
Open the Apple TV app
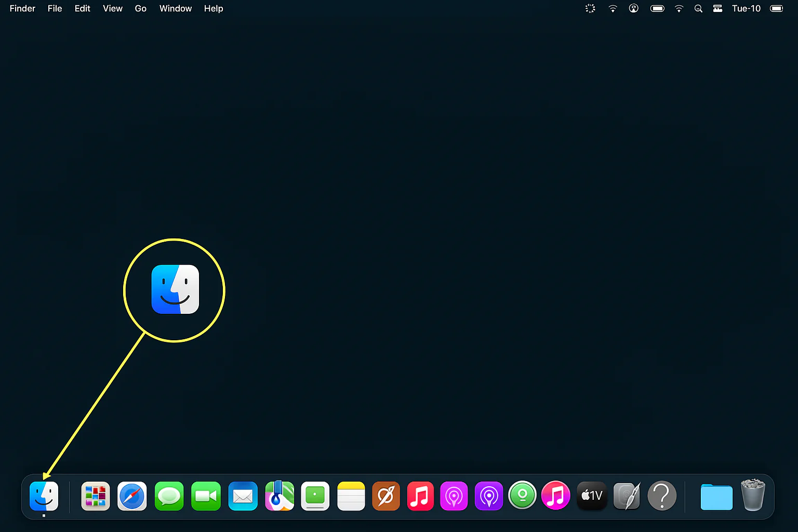[x=592, y=496]
